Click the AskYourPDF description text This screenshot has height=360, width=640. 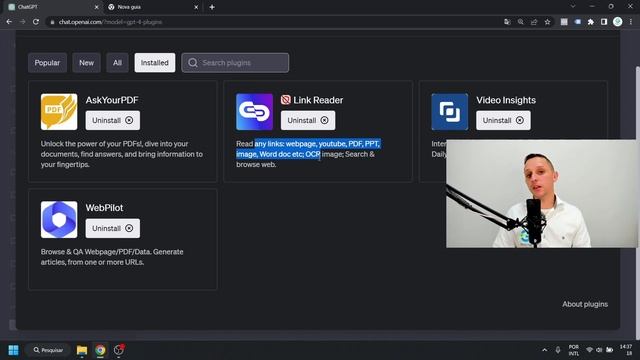(x=122, y=154)
